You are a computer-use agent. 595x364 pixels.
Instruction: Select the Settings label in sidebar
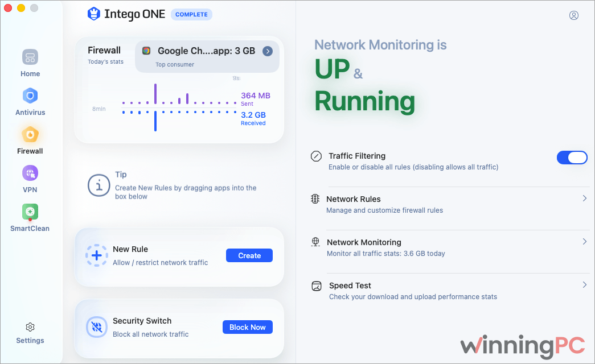(30, 341)
